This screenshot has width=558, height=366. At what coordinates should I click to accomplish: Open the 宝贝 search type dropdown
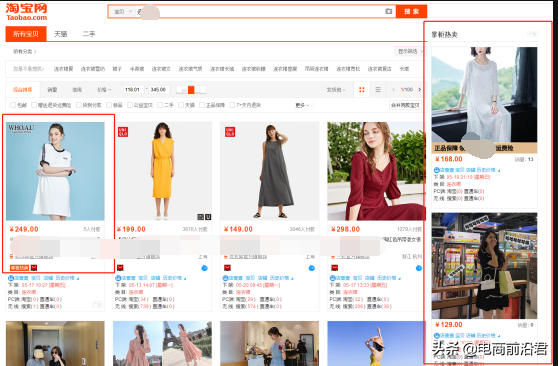click(x=122, y=12)
